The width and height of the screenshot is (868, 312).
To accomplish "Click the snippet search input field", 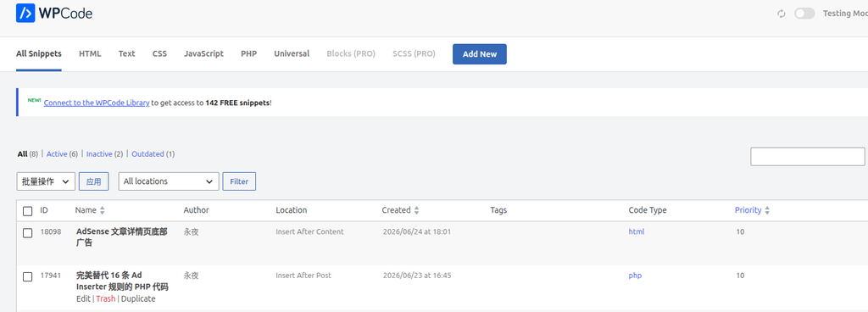I will (x=808, y=157).
